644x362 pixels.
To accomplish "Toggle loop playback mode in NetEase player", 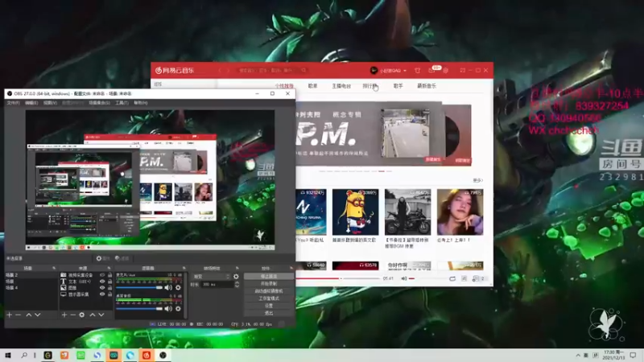I will pos(452,278).
